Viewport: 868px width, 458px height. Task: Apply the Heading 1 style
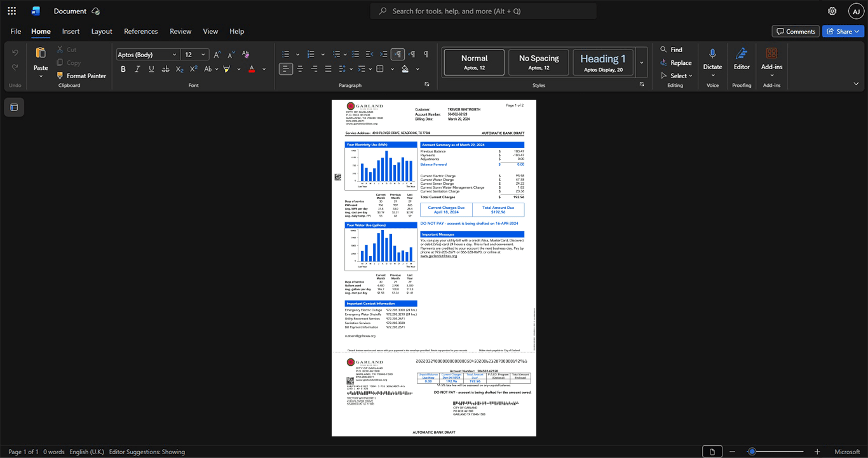(603, 62)
